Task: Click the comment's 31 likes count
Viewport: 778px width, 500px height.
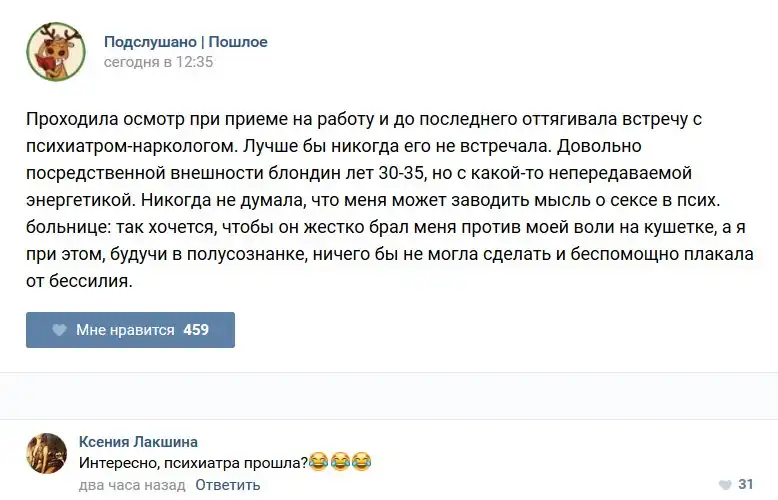Action: click(745, 485)
